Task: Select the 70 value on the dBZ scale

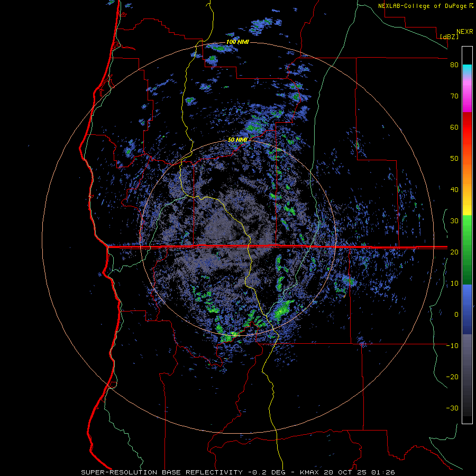Action: pos(454,96)
